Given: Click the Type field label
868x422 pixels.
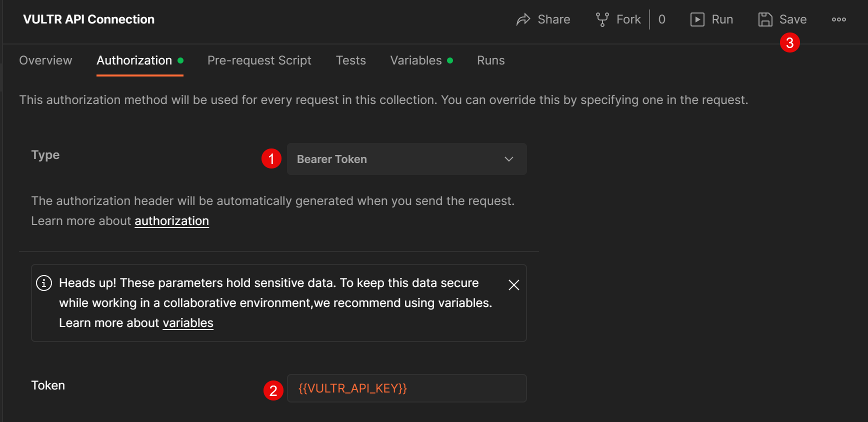Looking at the screenshot, I should (45, 155).
